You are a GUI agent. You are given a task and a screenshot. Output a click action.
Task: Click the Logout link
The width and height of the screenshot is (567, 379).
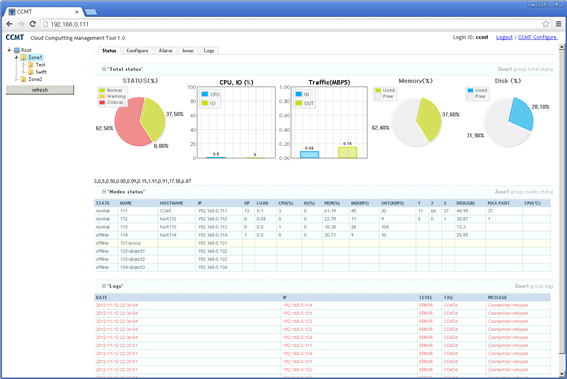point(504,37)
